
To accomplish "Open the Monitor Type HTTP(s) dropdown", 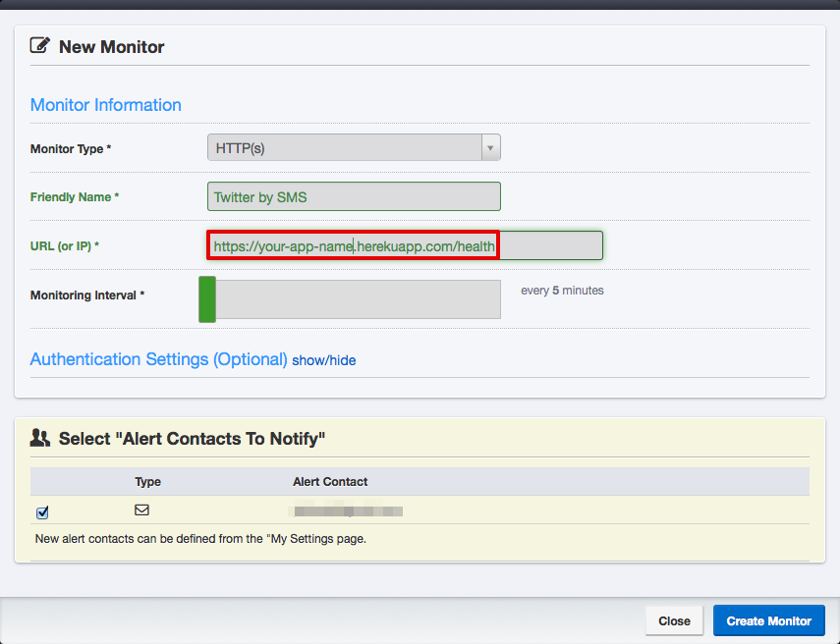I will (344, 148).
